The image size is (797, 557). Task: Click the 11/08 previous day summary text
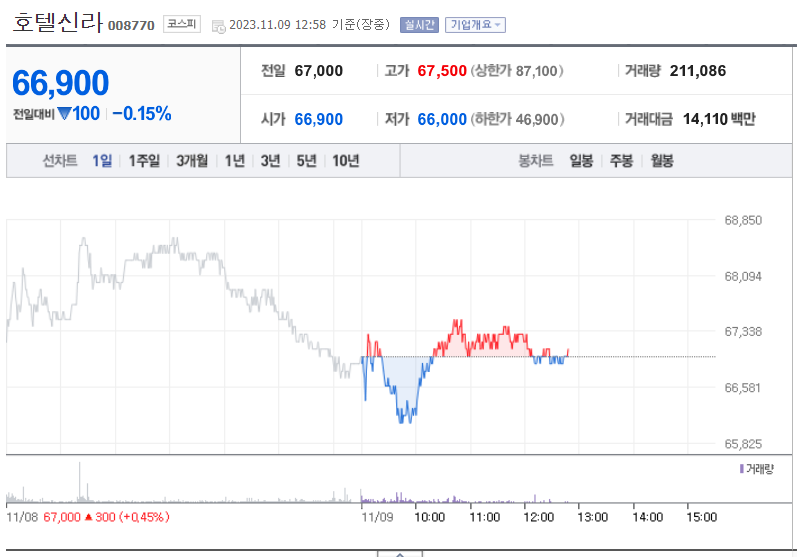(88, 517)
